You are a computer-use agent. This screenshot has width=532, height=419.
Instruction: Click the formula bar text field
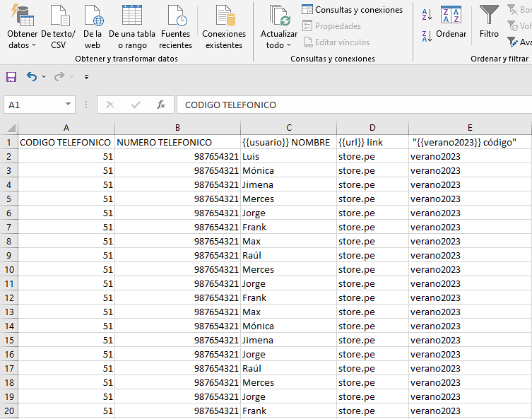tap(353, 105)
